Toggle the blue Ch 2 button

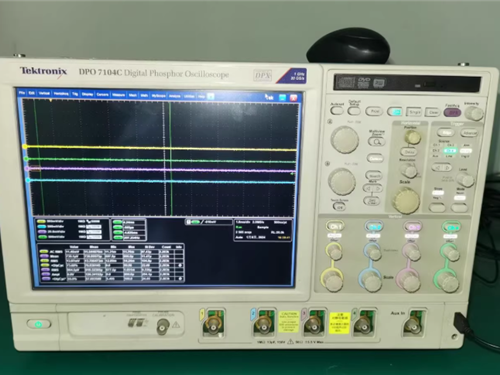pyautogui.click(x=374, y=227)
